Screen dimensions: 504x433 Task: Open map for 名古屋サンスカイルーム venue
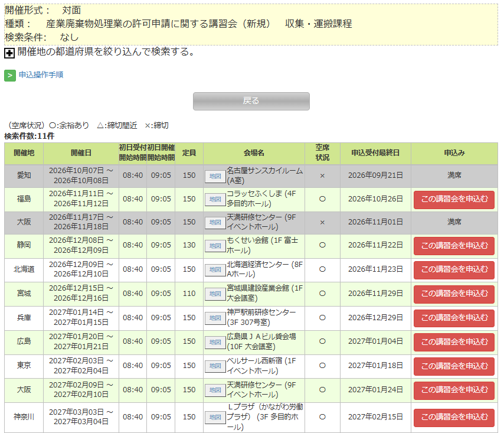[x=215, y=176]
